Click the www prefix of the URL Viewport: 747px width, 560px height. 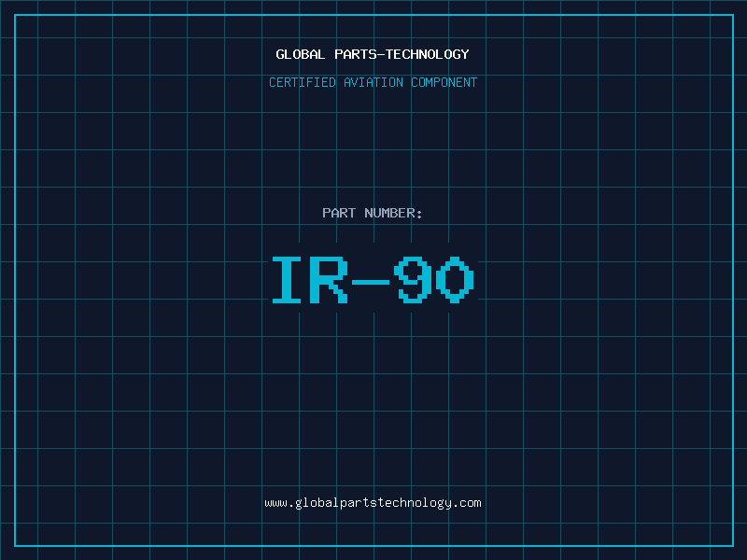[x=275, y=503]
